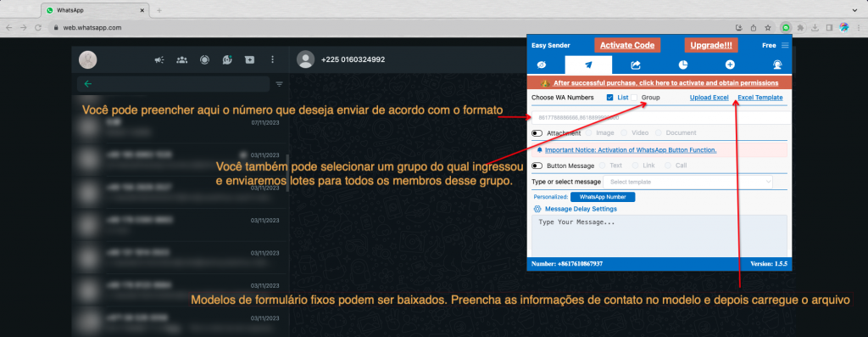Select the Document radio option

pyautogui.click(x=659, y=133)
